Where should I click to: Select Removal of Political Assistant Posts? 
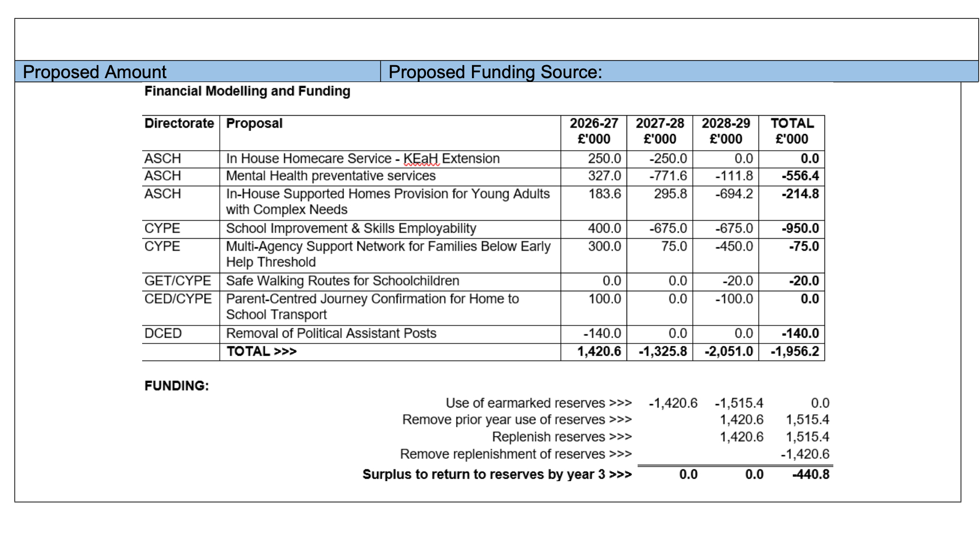331,333
